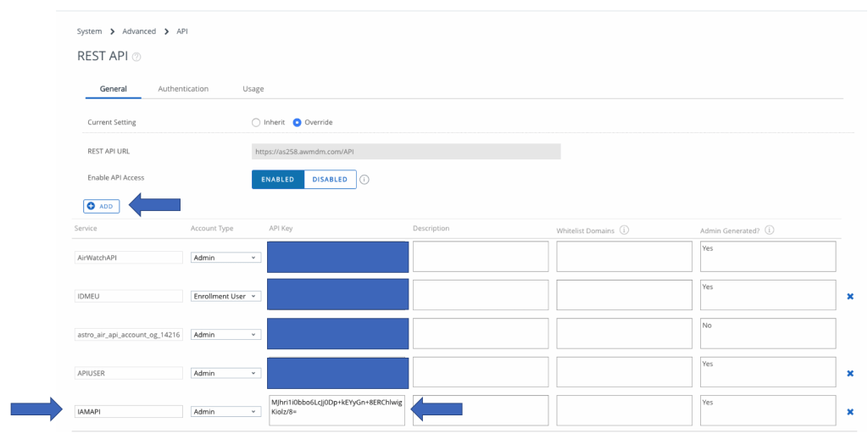The width and height of the screenshot is (868, 445).
Task: Expand Account Type dropdown for IAMAPI
Action: coord(225,412)
